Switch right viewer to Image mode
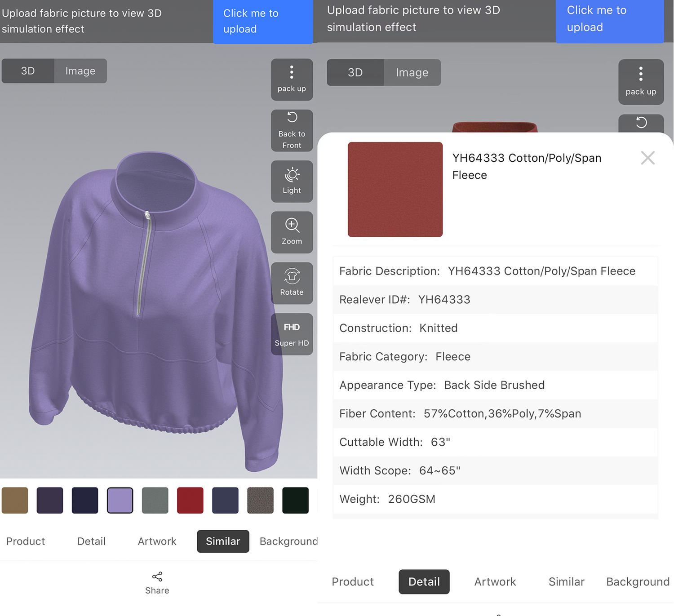Image resolution: width=674 pixels, height=616 pixels. point(412,73)
